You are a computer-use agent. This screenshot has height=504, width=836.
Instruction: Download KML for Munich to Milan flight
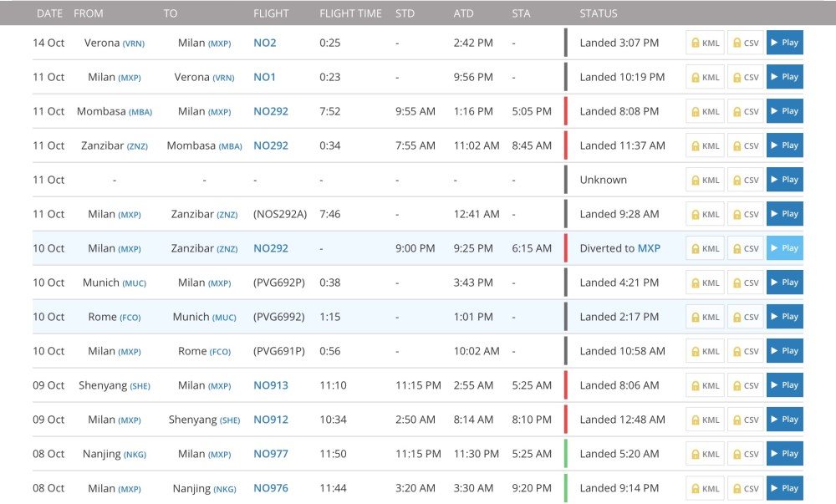tap(705, 283)
